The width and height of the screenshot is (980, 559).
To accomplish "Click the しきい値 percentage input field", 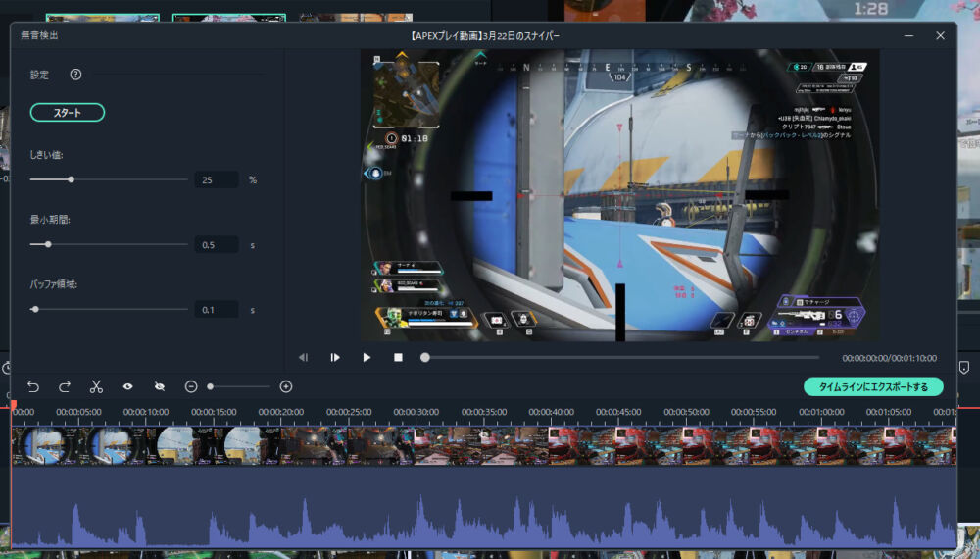I will pos(216,180).
